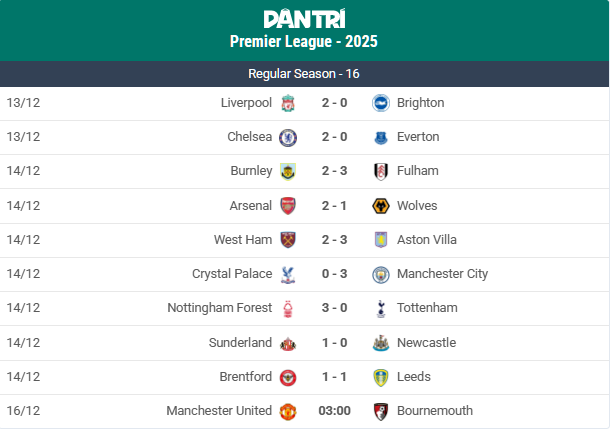Click the Dân Trí logo
611x429 pixels.
tap(304, 18)
